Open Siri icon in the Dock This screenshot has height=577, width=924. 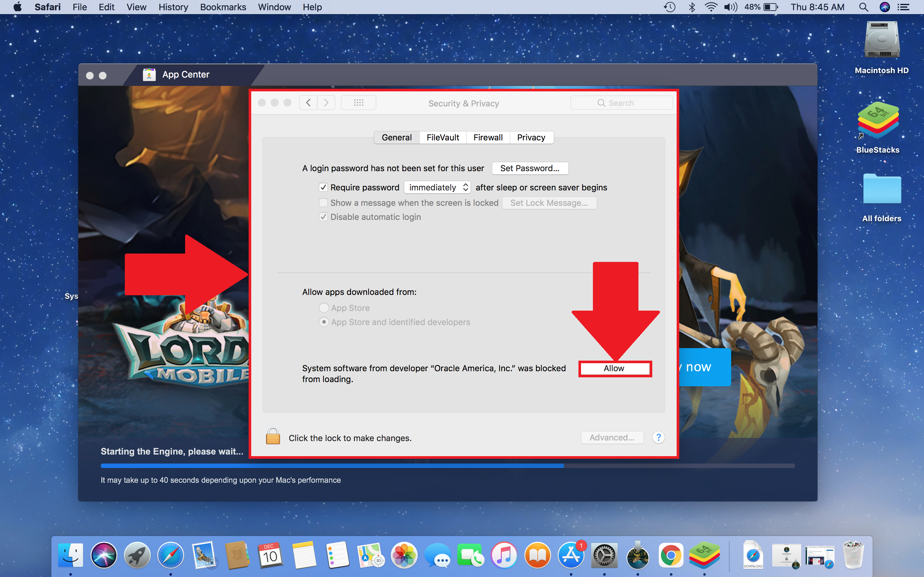105,558
